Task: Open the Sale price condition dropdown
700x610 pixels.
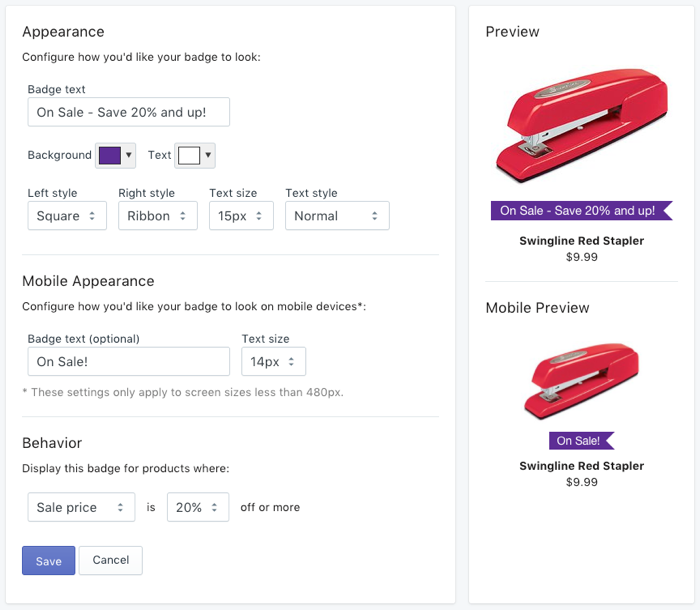Action: pyautogui.click(x=81, y=507)
